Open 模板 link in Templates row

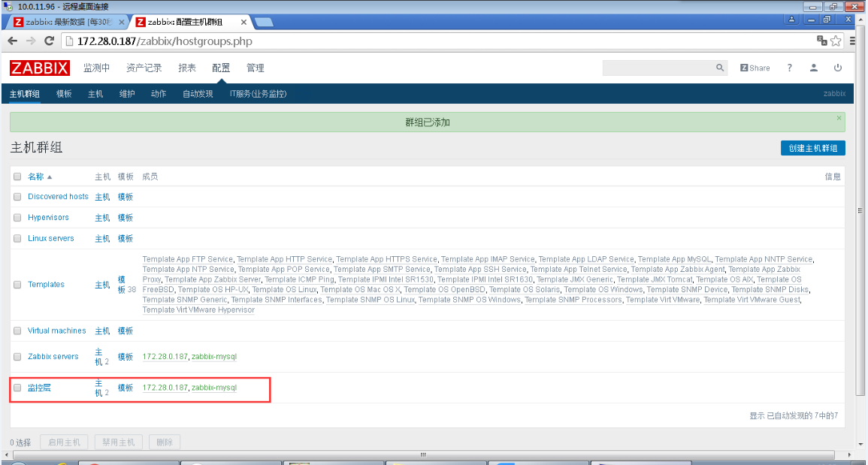122,285
